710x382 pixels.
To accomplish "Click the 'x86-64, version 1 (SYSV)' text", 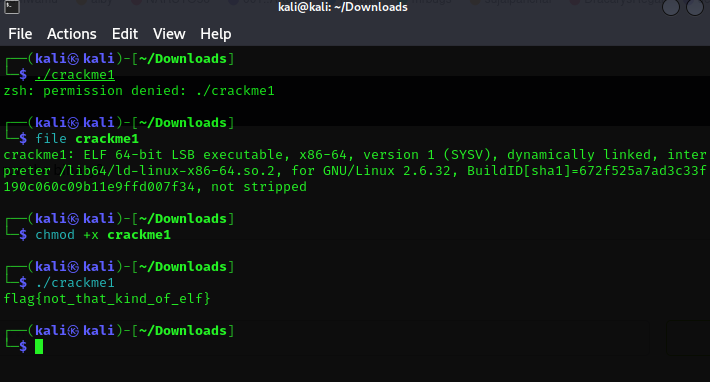I will tap(395, 155).
